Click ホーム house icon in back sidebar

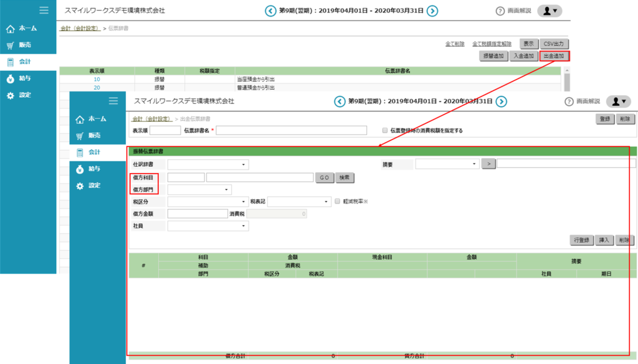click(11, 29)
